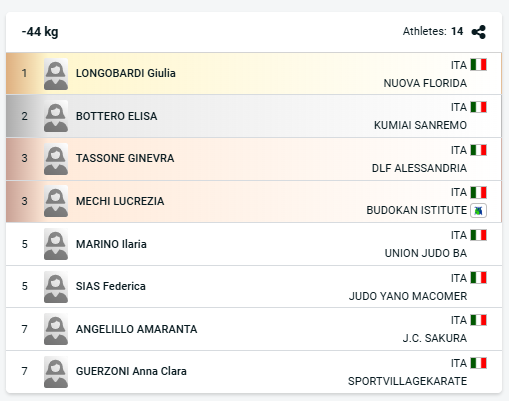Open athlete name LONGOBARDI Giulia
Screen dimensions: 509x401
point(126,73)
